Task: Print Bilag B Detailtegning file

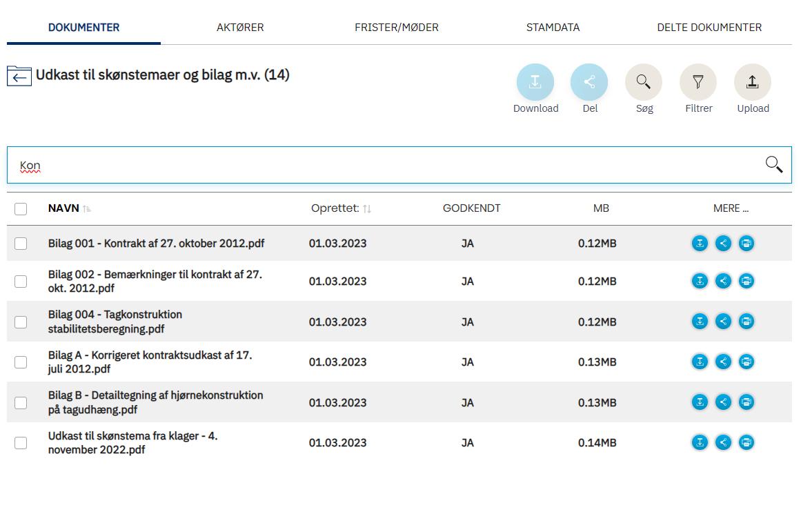Action: click(746, 402)
